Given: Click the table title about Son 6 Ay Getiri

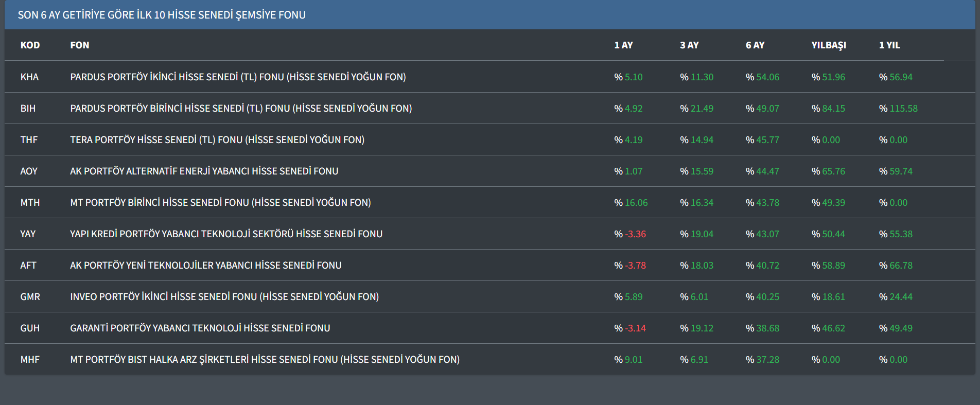Looking at the screenshot, I should pyautogui.click(x=162, y=15).
